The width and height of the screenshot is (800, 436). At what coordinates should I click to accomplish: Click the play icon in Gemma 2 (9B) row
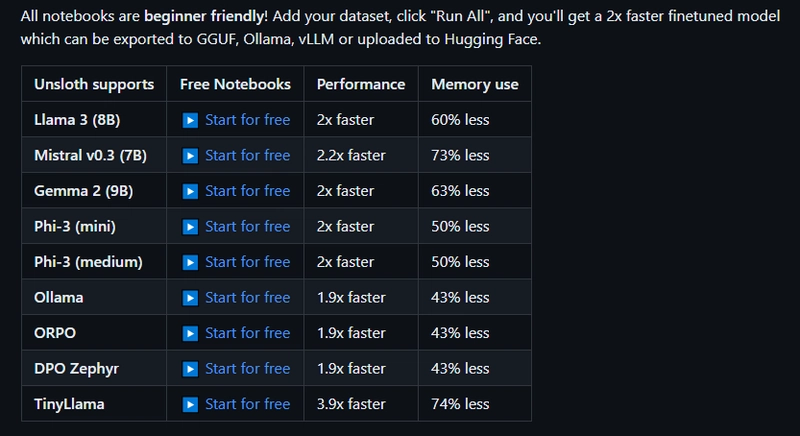click(x=190, y=191)
